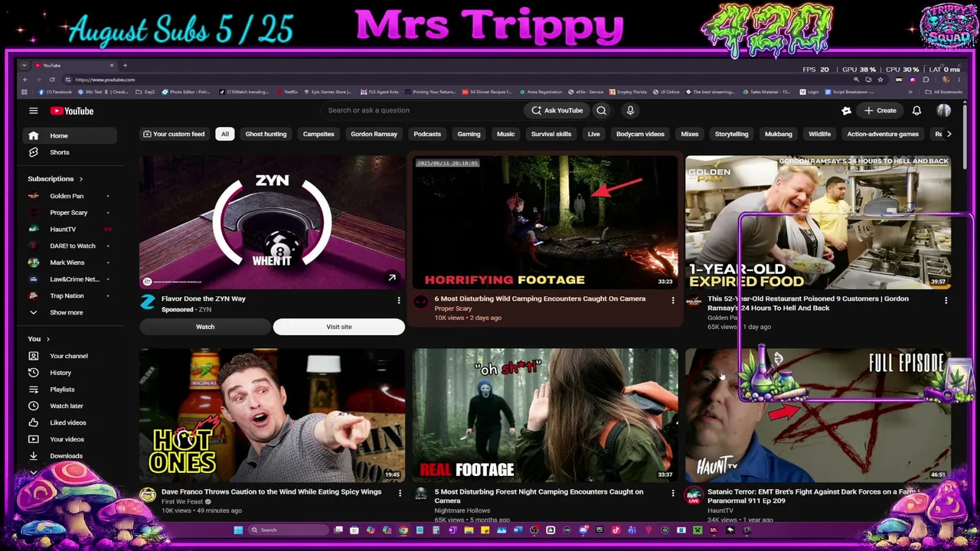Viewport: 980px width, 551px height.
Task: Open Your videos in the sidebar
Action: click(x=69, y=439)
